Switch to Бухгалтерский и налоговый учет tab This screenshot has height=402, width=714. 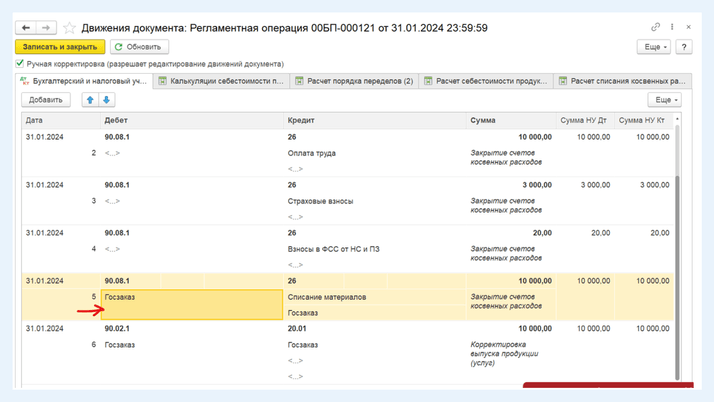click(x=84, y=81)
